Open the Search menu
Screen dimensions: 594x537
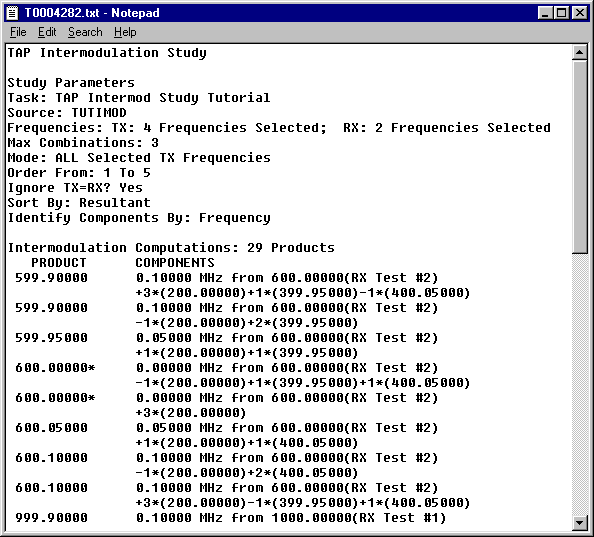(85, 32)
